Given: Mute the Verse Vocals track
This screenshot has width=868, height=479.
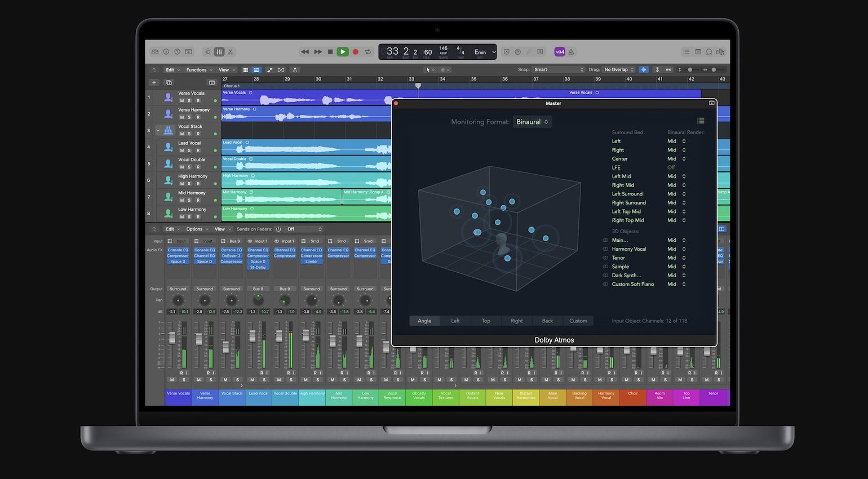Looking at the screenshot, I should click(x=181, y=101).
